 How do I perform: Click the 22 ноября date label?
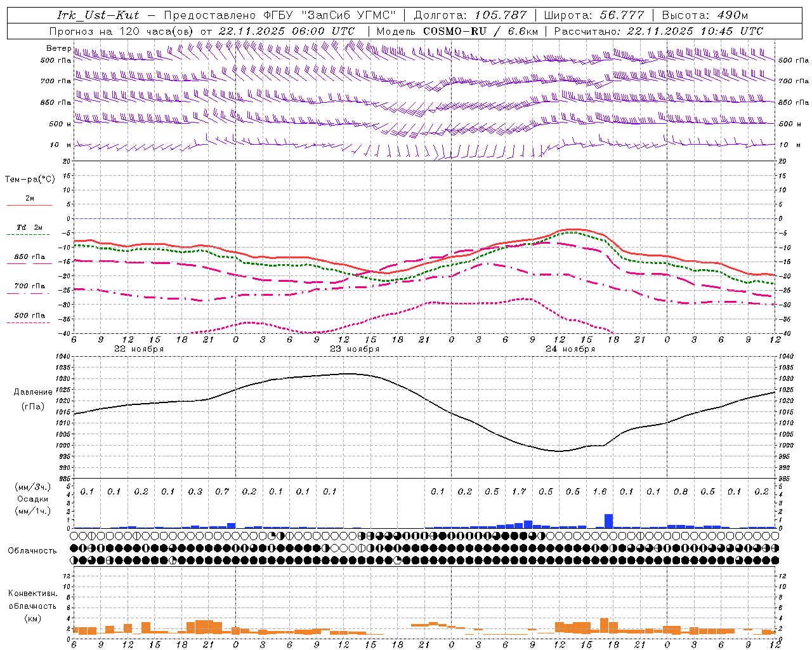pyautogui.click(x=139, y=349)
